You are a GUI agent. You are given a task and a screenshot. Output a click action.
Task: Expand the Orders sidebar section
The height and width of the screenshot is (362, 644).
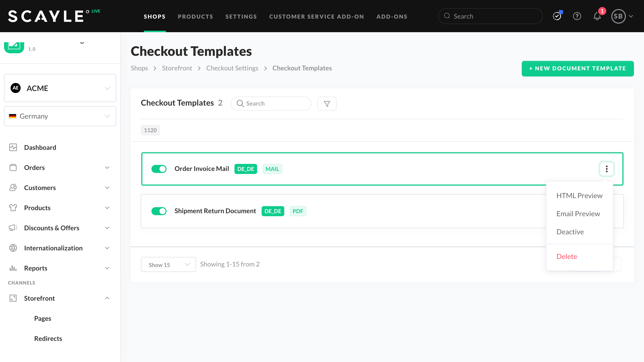(107, 168)
